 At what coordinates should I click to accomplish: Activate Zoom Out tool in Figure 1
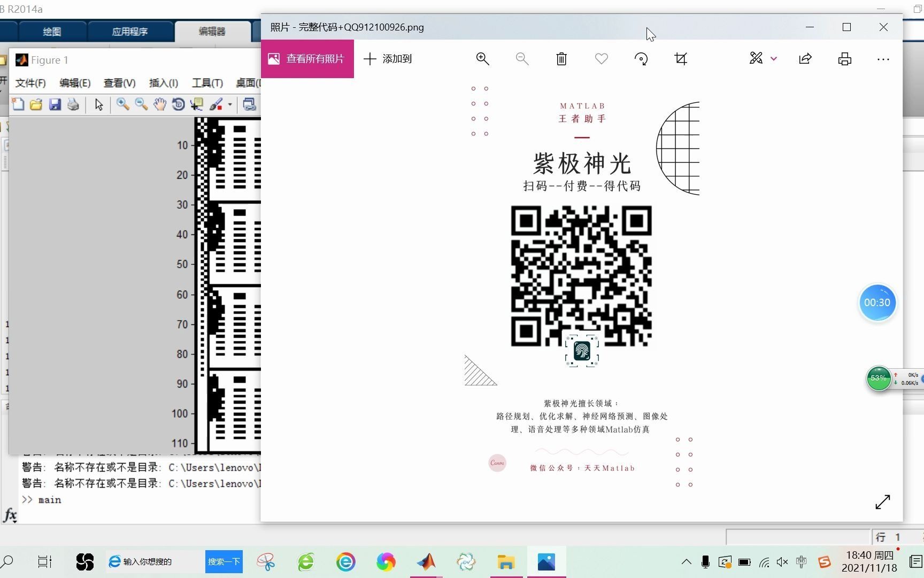141,104
